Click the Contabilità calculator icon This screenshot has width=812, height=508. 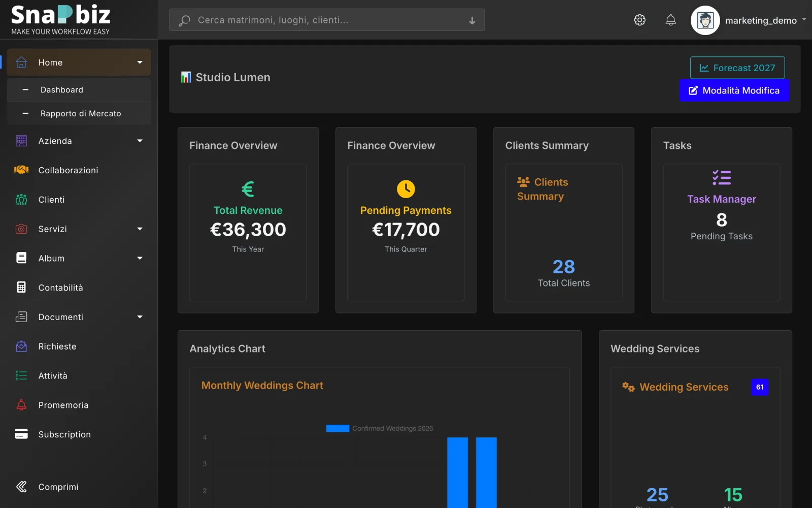[x=21, y=288]
